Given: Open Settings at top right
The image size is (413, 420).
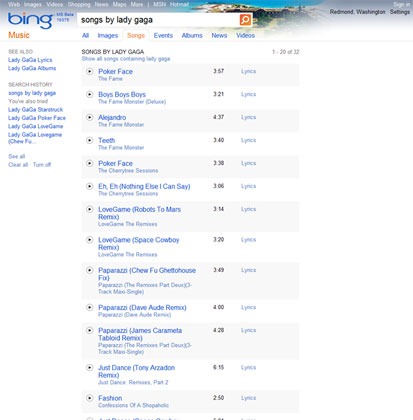Looking at the screenshot, I should point(400,12).
